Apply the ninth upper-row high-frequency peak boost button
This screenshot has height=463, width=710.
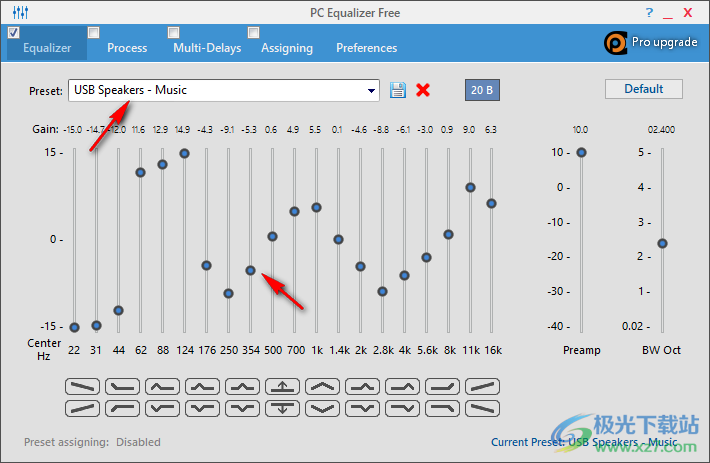tap(403, 387)
